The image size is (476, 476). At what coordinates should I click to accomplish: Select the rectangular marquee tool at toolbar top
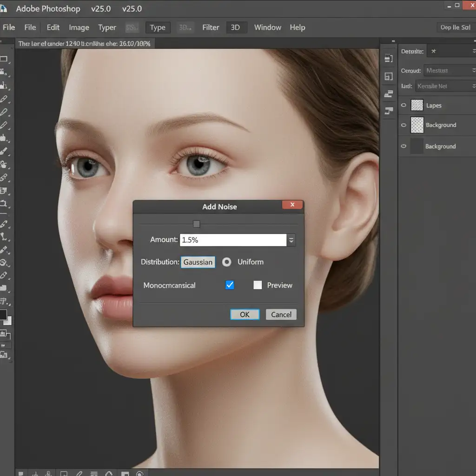(x=4, y=59)
